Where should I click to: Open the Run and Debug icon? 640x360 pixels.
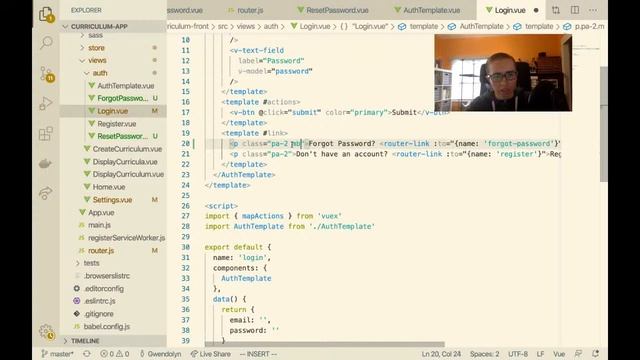(x=46, y=104)
